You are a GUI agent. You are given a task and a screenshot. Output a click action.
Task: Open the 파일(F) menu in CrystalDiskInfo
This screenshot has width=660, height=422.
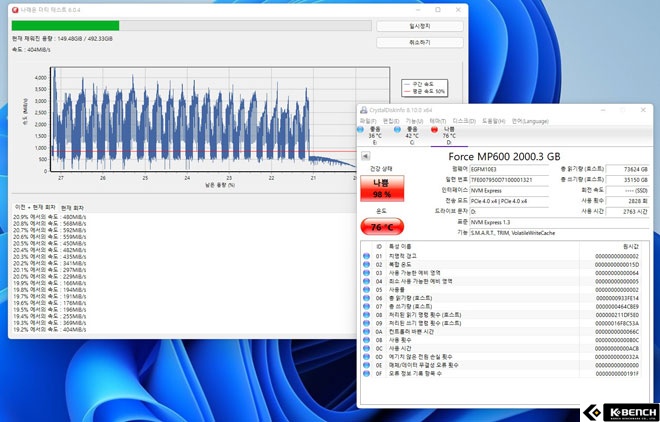click(368, 121)
